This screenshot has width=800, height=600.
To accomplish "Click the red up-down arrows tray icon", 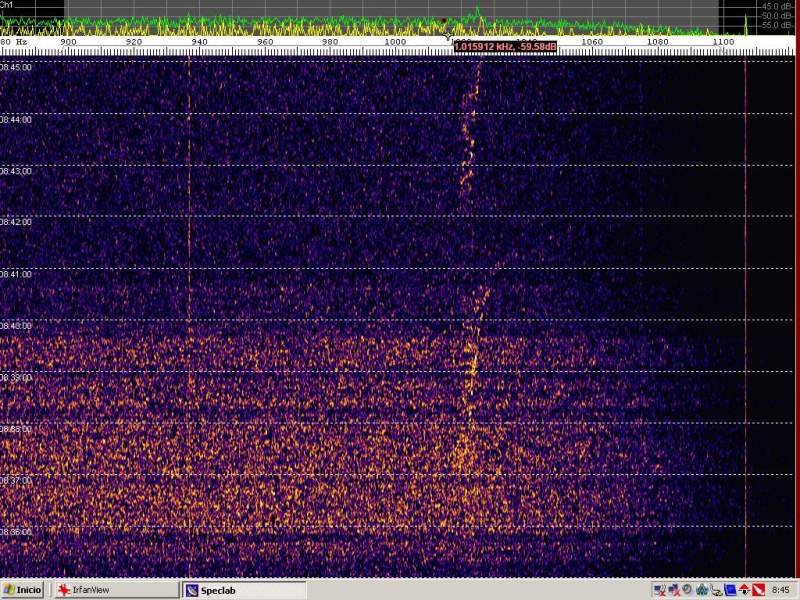I will (744, 590).
